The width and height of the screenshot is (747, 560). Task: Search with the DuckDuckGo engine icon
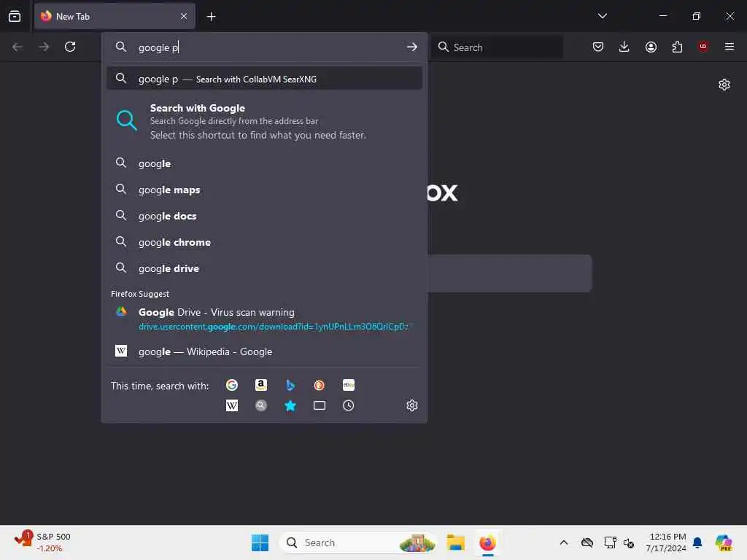320,385
